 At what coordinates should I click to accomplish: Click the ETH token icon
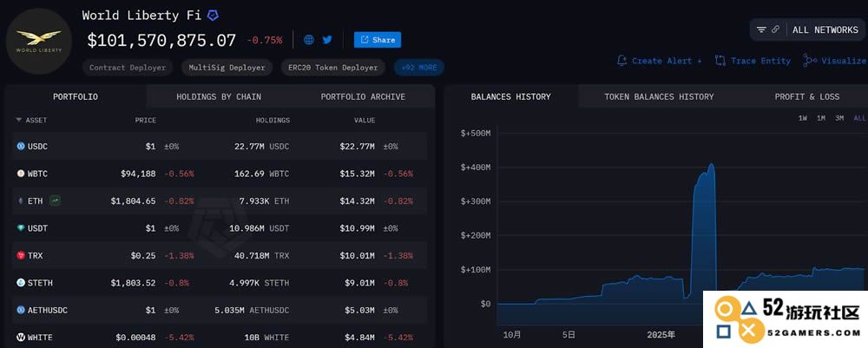pyautogui.click(x=21, y=200)
